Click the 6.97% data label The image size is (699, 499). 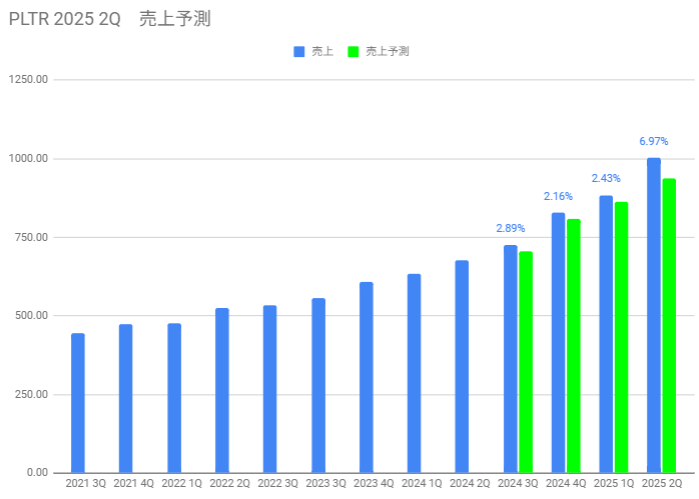click(654, 141)
